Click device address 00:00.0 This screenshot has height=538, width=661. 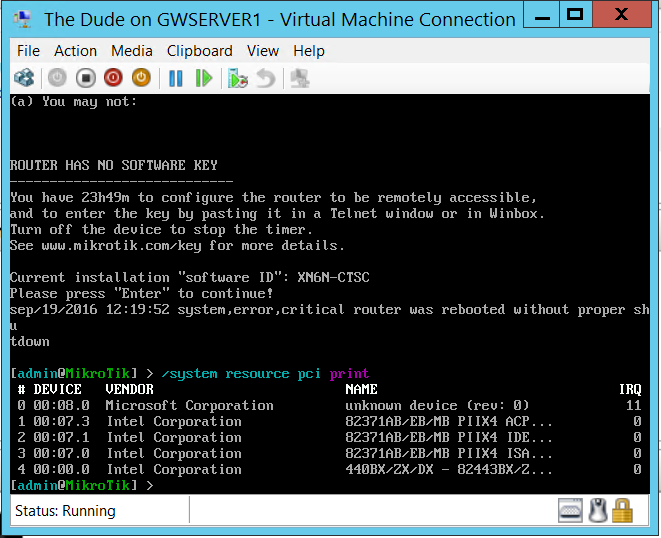click(x=62, y=469)
